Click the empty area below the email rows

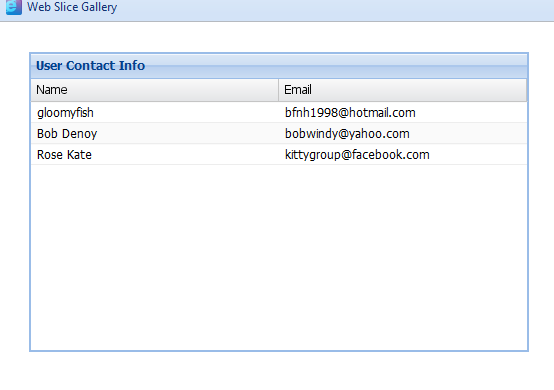(403, 257)
